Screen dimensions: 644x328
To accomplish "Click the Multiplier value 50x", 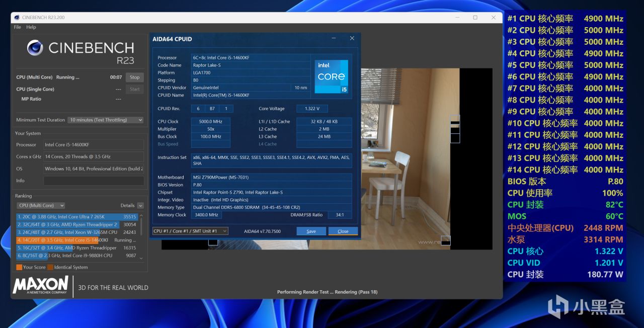I will click(210, 129).
